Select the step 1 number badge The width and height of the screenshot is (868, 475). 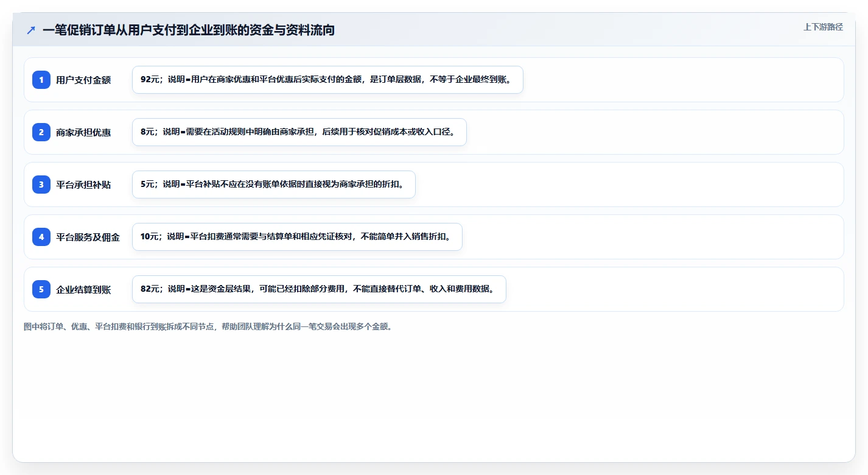point(41,80)
